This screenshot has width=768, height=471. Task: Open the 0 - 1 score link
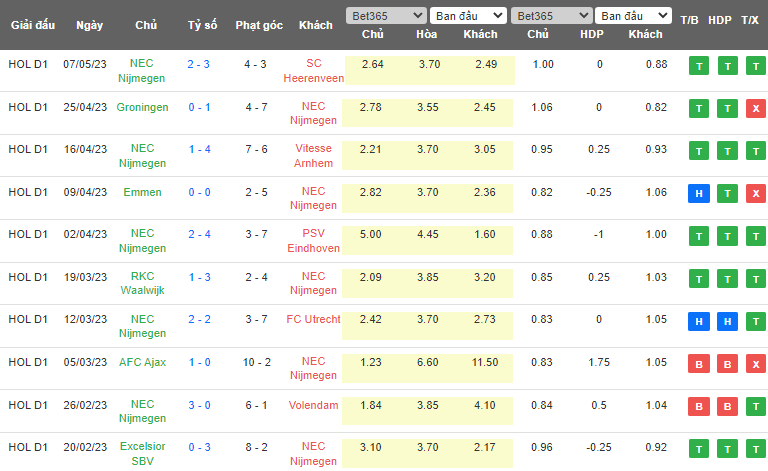[x=199, y=107]
